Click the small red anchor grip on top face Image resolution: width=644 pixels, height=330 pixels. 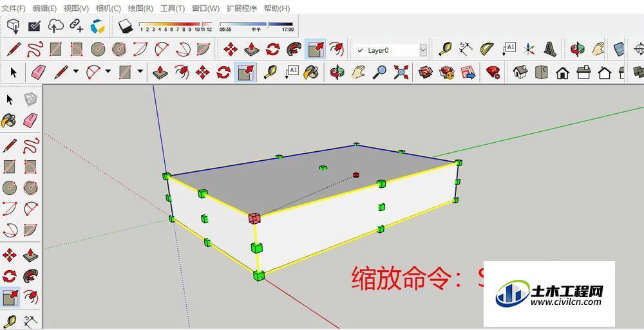pyautogui.click(x=355, y=175)
